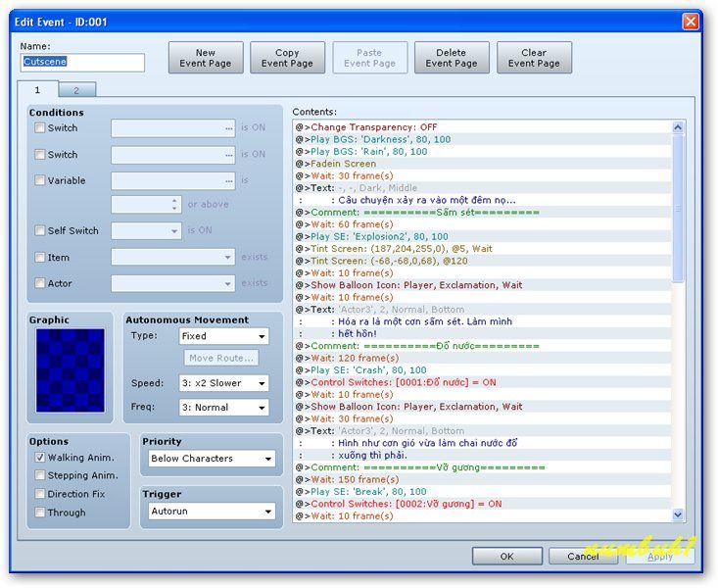
Task: Click the Cancel button
Action: (x=583, y=556)
